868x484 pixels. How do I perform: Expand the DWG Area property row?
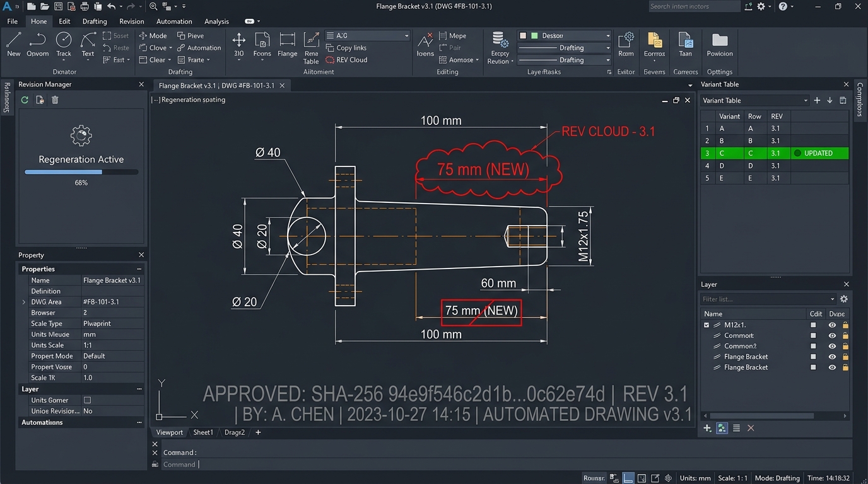24,302
